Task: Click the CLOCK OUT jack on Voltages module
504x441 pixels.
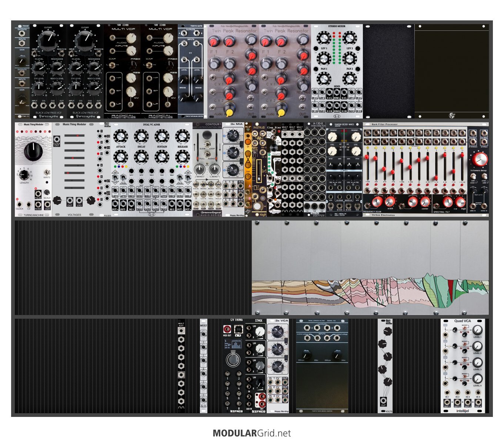Action: [57, 140]
